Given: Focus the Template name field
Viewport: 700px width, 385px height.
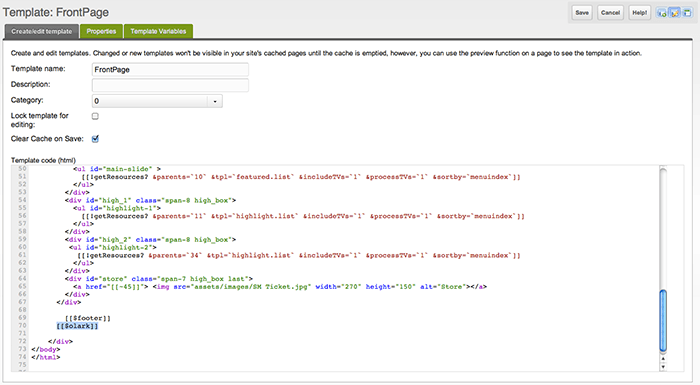Looking at the screenshot, I should pyautogui.click(x=170, y=70).
